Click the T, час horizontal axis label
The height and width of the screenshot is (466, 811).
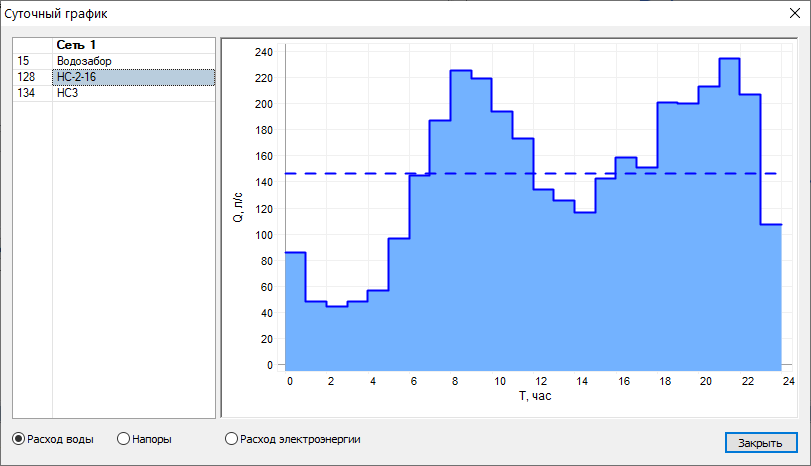pyautogui.click(x=534, y=396)
